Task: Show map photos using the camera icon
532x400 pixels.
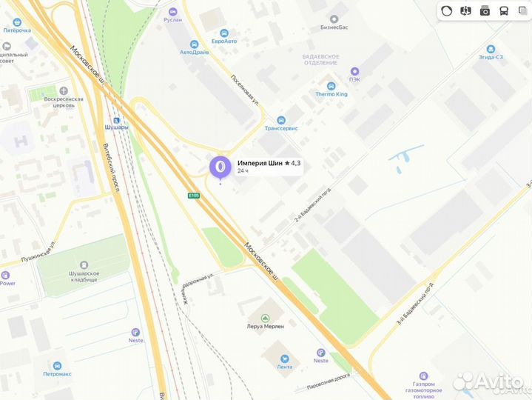Action: (485, 11)
